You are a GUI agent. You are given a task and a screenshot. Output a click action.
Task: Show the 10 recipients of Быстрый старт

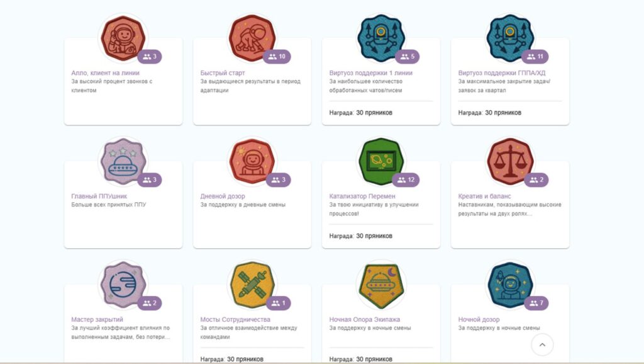(277, 57)
